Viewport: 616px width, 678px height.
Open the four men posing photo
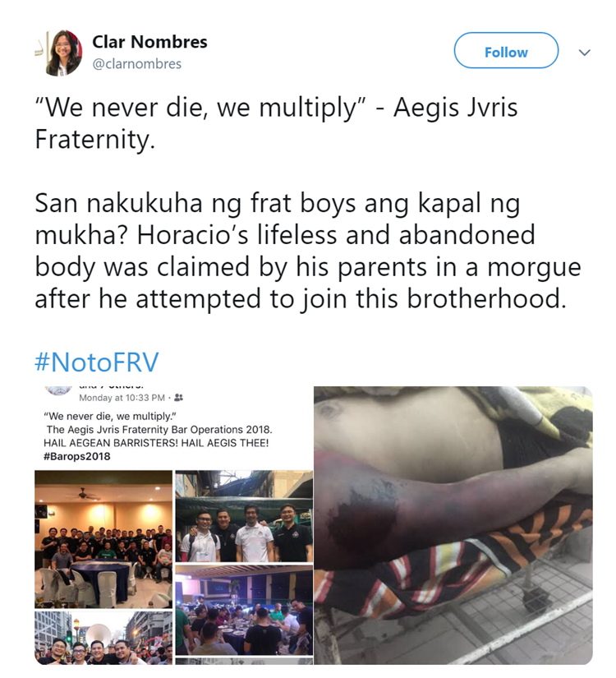coord(244,516)
